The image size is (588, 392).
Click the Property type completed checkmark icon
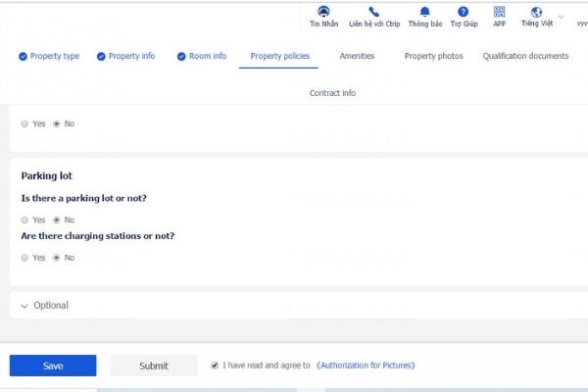(23, 57)
